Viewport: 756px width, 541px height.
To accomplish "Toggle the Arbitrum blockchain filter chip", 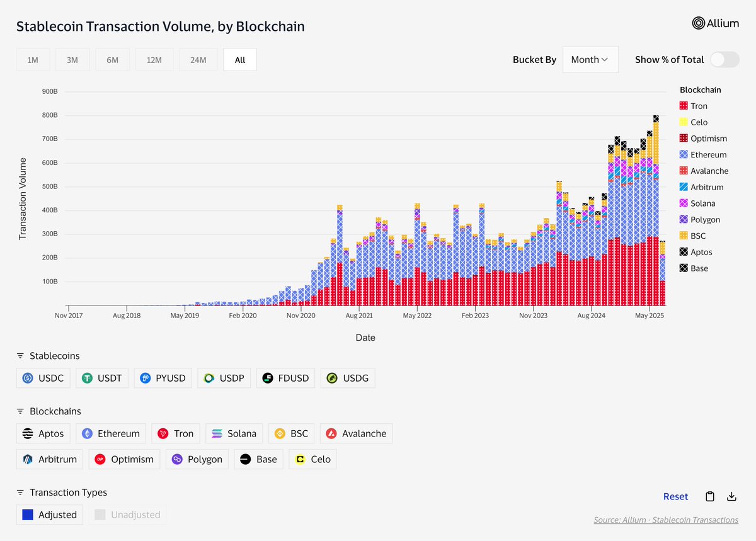I will click(x=50, y=459).
